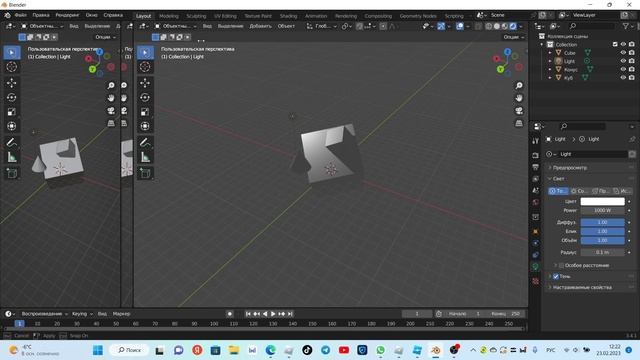Switch main viewport to solid shading
640x360 pixels.
coord(497,26)
